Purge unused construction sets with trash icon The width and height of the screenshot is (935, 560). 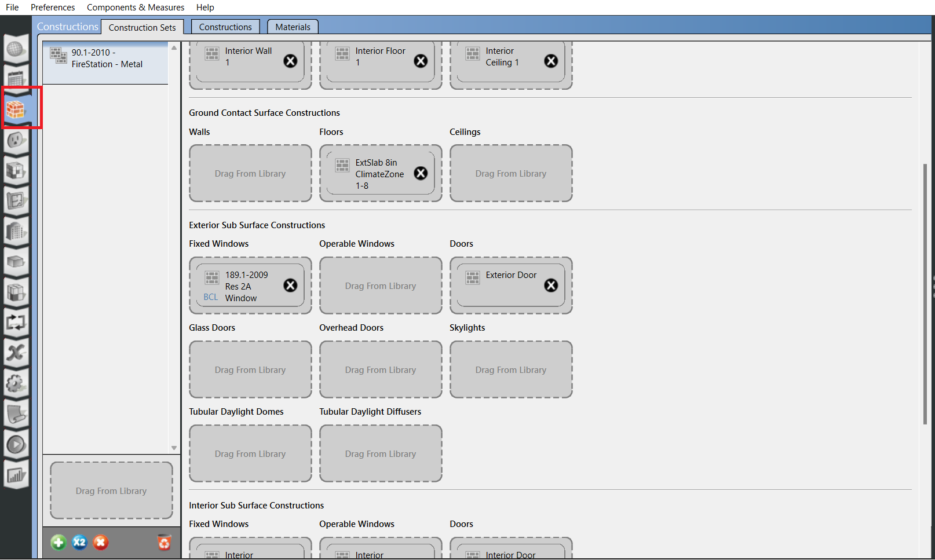[x=165, y=543]
